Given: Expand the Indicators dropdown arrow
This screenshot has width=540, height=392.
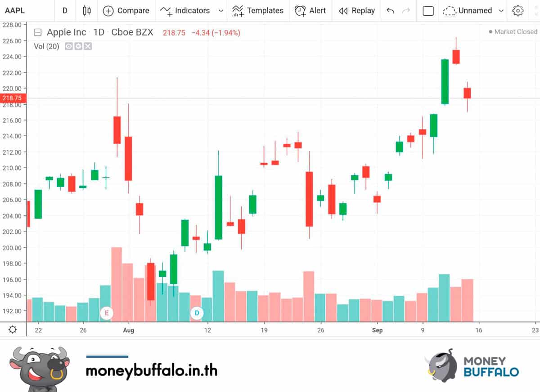Looking at the screenshot, I should tap(220, 11).
